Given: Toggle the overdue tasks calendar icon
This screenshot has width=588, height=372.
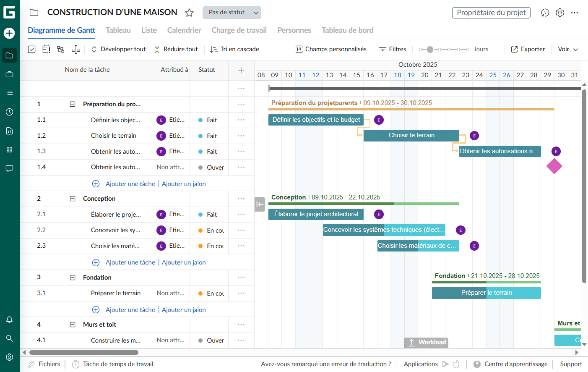Looking at the screenshot, I should [46, 49].
